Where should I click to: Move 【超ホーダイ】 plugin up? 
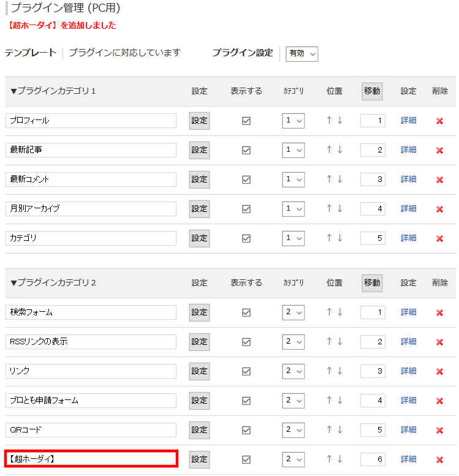[x=329, y=459]
